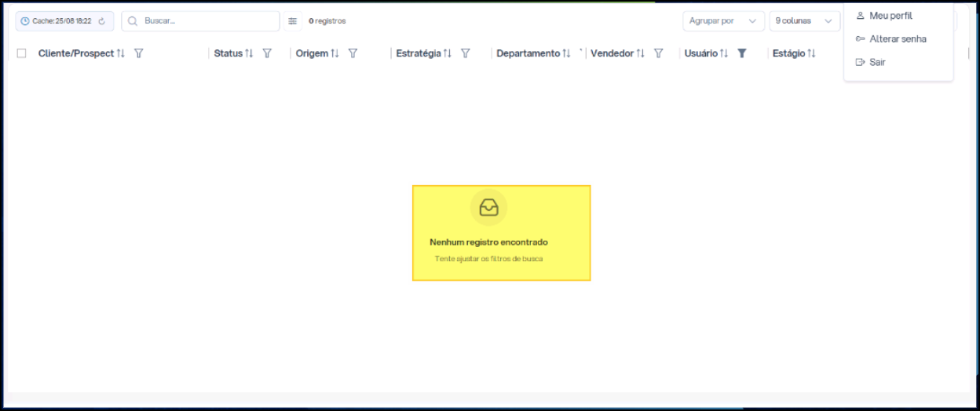Click the Origem column header label
Viewport: 980px width, 411px height.
312,53
